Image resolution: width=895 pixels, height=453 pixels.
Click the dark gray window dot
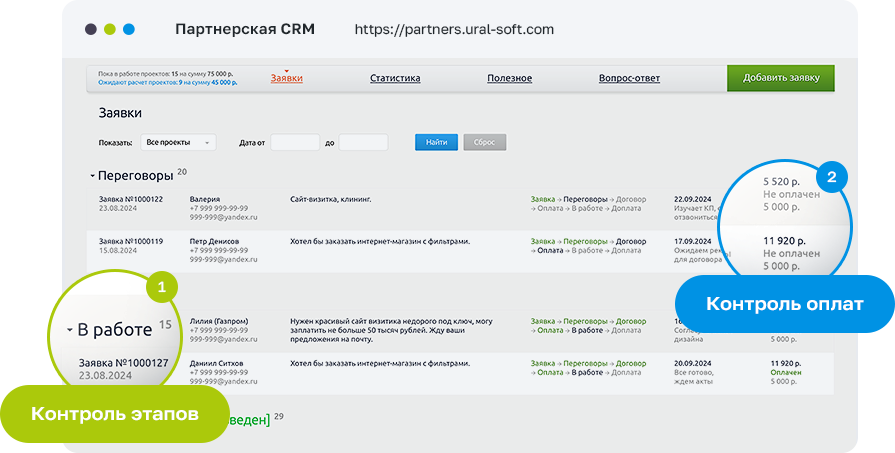[91, 29]
